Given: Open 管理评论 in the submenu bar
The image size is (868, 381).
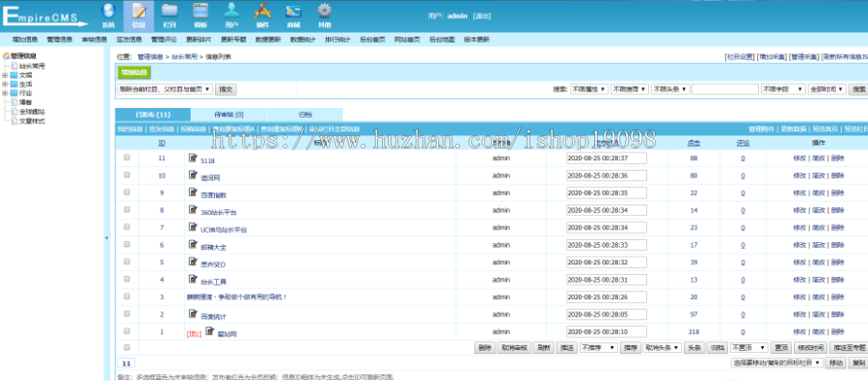Looking at the screenshot, I should point(164,40).
